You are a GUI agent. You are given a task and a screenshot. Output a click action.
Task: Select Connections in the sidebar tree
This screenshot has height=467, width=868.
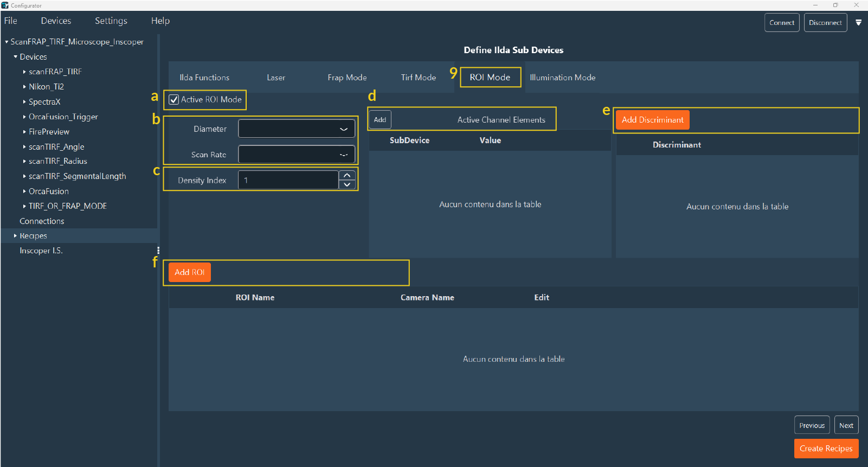pos(42,221)
